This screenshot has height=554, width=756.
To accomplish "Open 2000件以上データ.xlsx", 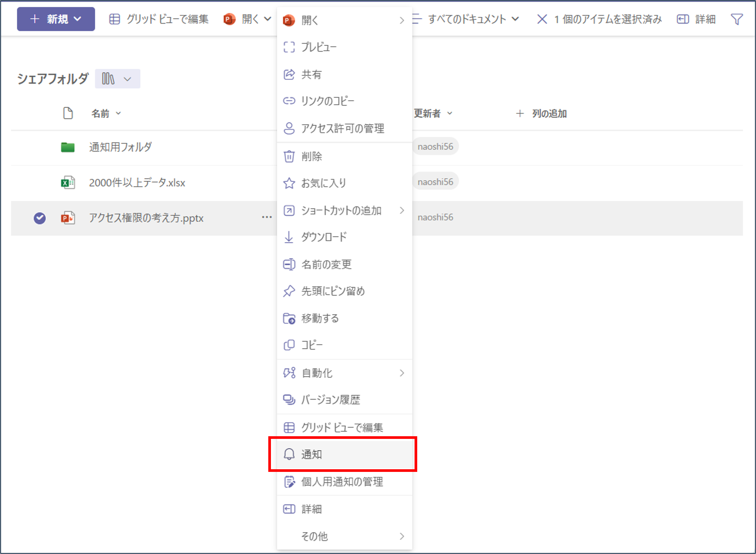I will [137, 183].
